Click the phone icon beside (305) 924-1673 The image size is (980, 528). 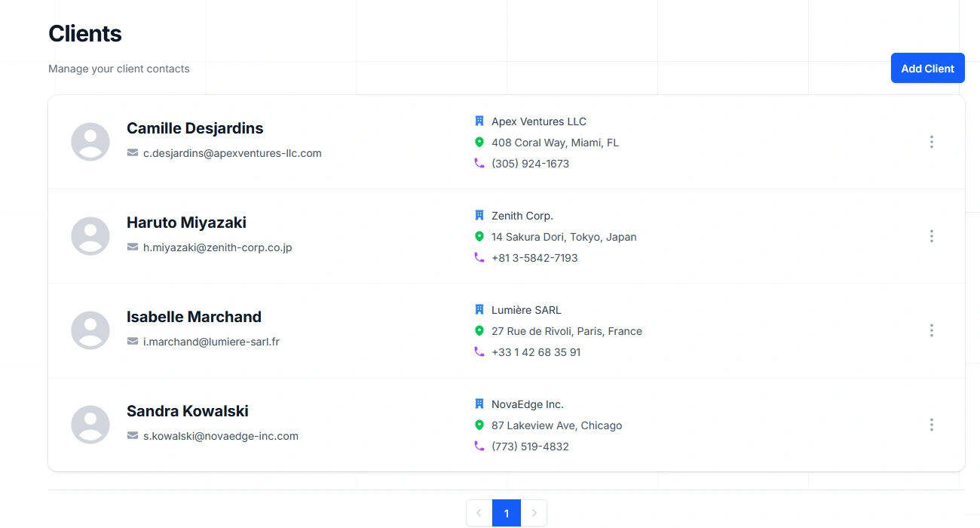point(479,163)
